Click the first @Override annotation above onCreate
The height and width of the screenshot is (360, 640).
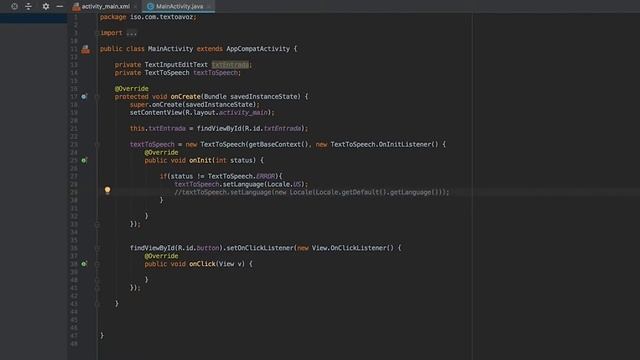pyautogui.click(x=131, y=89)
